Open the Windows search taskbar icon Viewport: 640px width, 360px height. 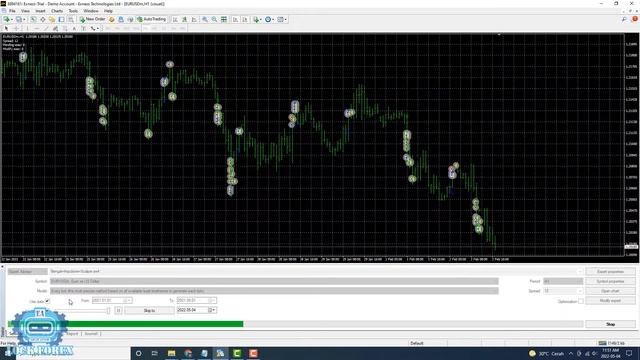(139, 353)
